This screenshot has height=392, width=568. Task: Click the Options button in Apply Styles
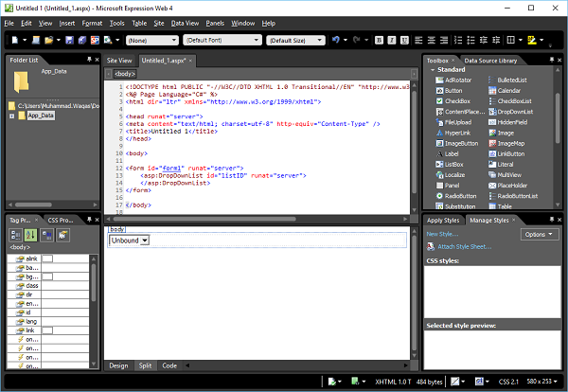point(539,234)
